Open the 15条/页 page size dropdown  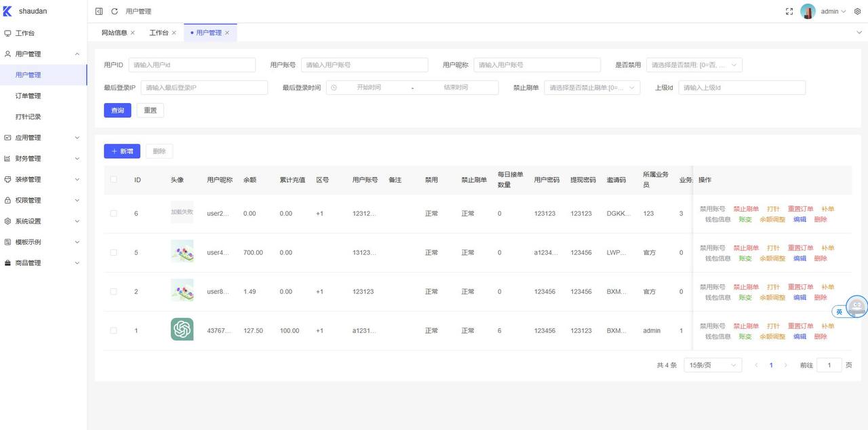(x=712, y=365)
